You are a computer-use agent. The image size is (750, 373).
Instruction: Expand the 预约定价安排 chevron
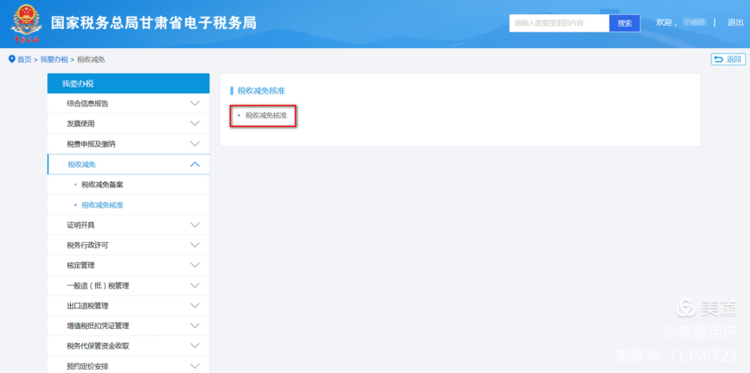tap(195, 366)
